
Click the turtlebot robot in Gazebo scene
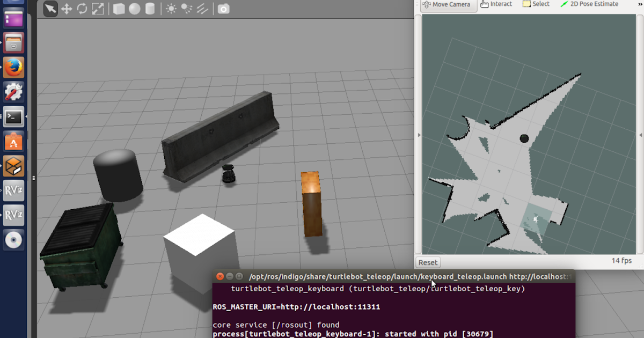click(229, 174)
